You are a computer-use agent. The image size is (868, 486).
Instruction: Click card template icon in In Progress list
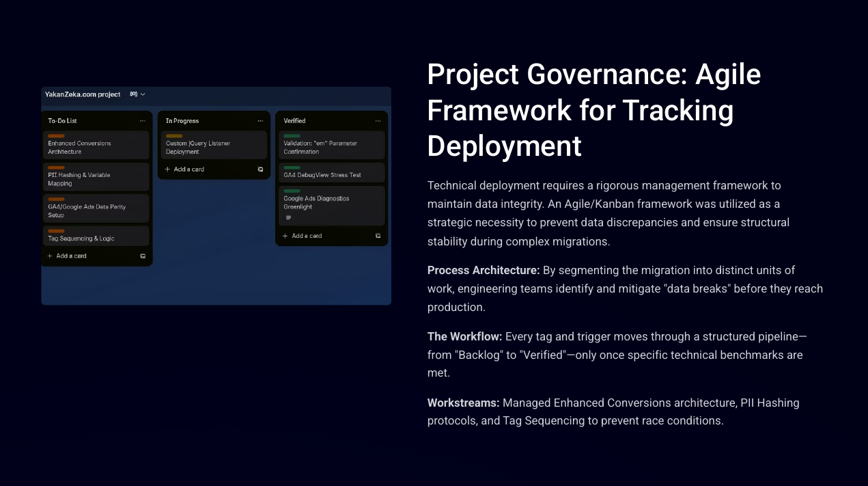coord(260,170)
